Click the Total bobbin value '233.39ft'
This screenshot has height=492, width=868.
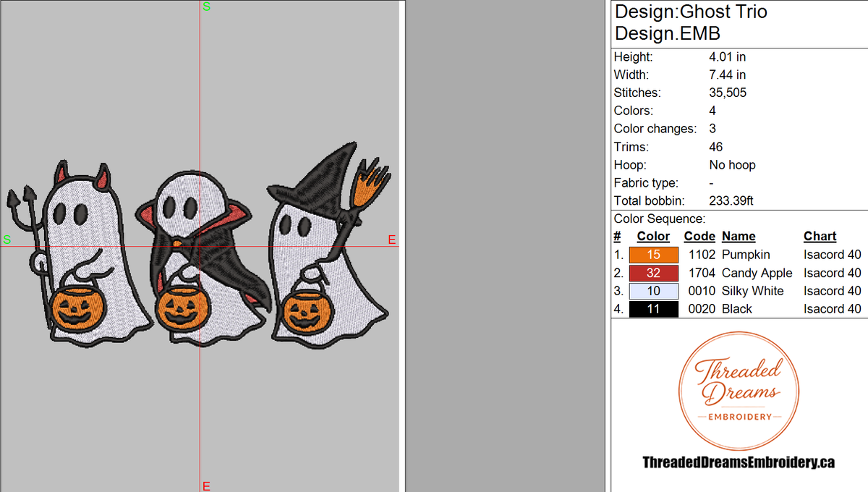click(731, 201)
